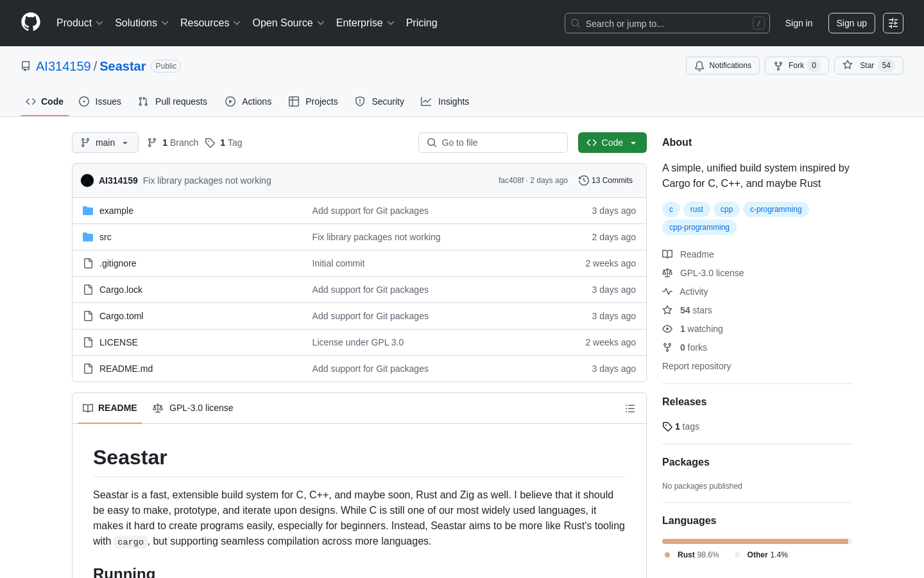The width and height of the screenshot is (924, 578).
Task: Click the AI314159 avatar in commit row
Action: (x=87, y=180)
